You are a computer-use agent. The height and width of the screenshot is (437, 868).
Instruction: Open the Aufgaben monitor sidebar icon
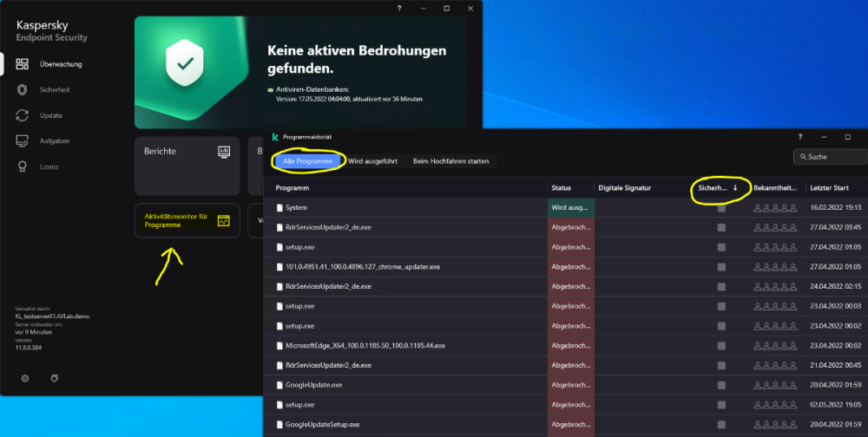(x=23, y=141)
